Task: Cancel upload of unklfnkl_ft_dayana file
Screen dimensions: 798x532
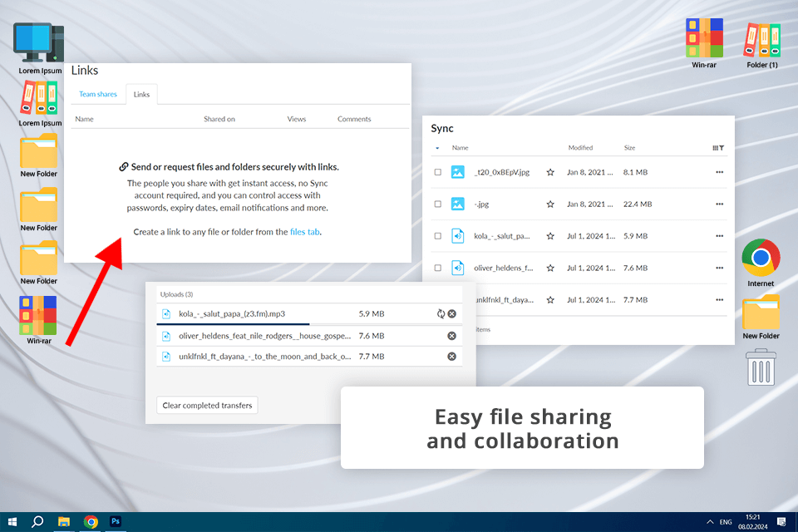Action: coord(451,357)
